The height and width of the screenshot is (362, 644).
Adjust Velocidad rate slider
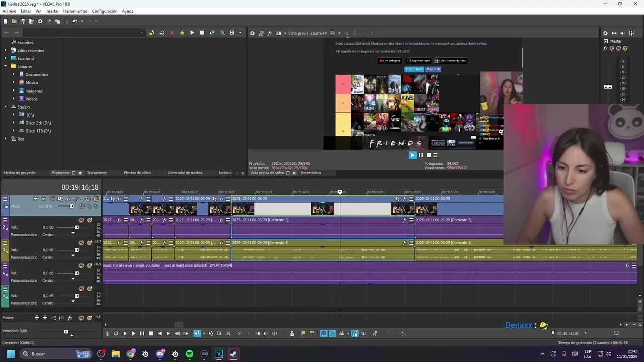coord(66,331)
